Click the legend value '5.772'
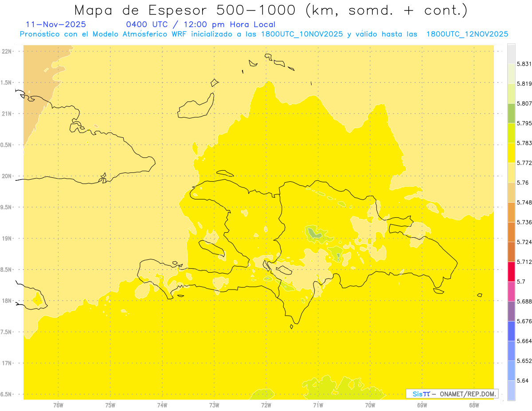This screenshot has width=532, height=411. click(x=524, y=163)
